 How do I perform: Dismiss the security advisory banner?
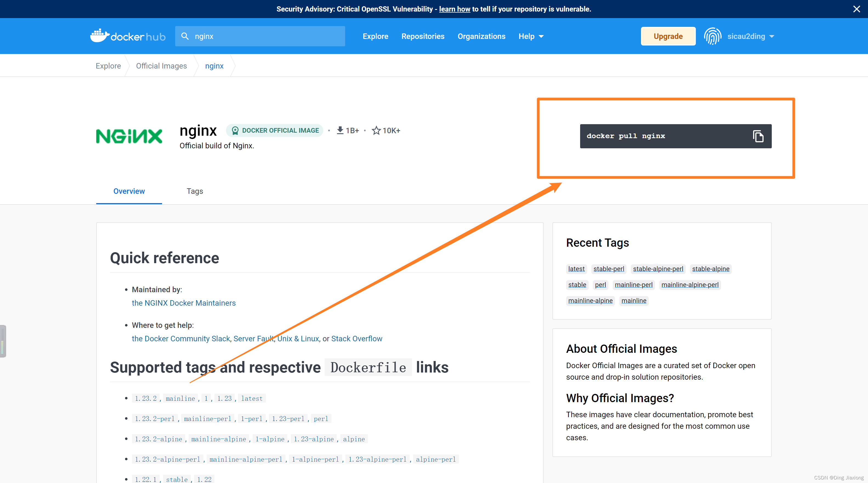pos(856,9)
